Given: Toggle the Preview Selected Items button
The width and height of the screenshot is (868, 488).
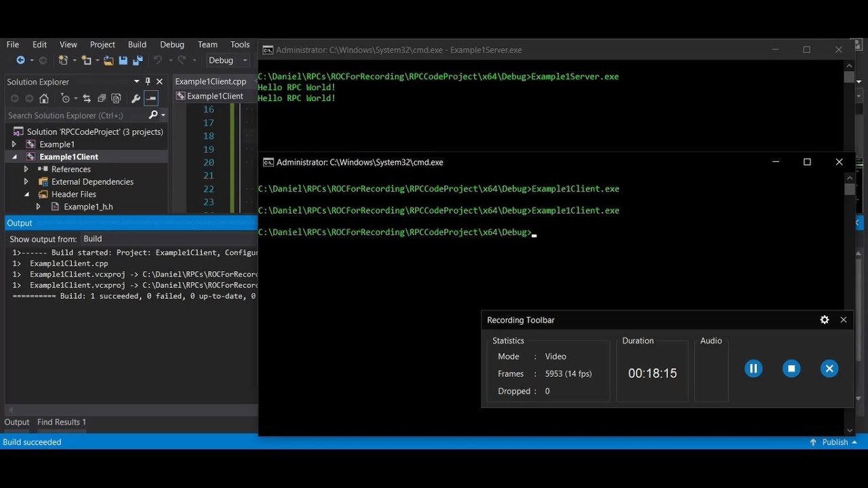Looking at the screenshot, I should pos(151,99).
